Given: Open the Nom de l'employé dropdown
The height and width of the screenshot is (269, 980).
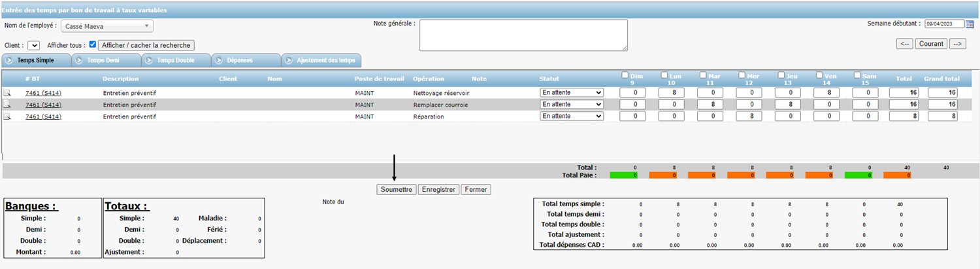Looking at the screenshot, I should pos(107,26).
